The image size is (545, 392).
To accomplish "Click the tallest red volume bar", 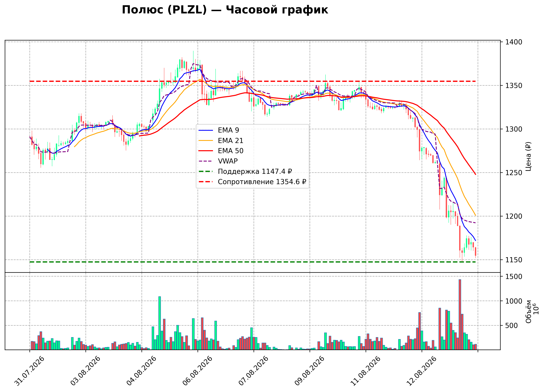I will tap(460, 315).
